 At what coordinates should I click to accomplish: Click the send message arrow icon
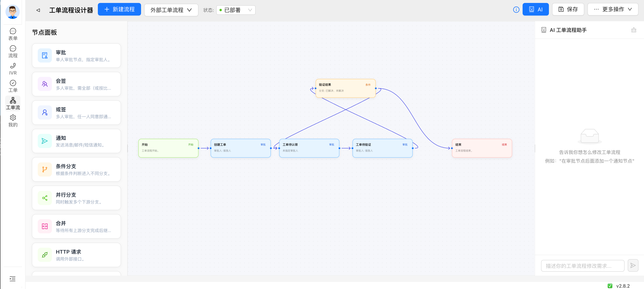tap(633, 265)
